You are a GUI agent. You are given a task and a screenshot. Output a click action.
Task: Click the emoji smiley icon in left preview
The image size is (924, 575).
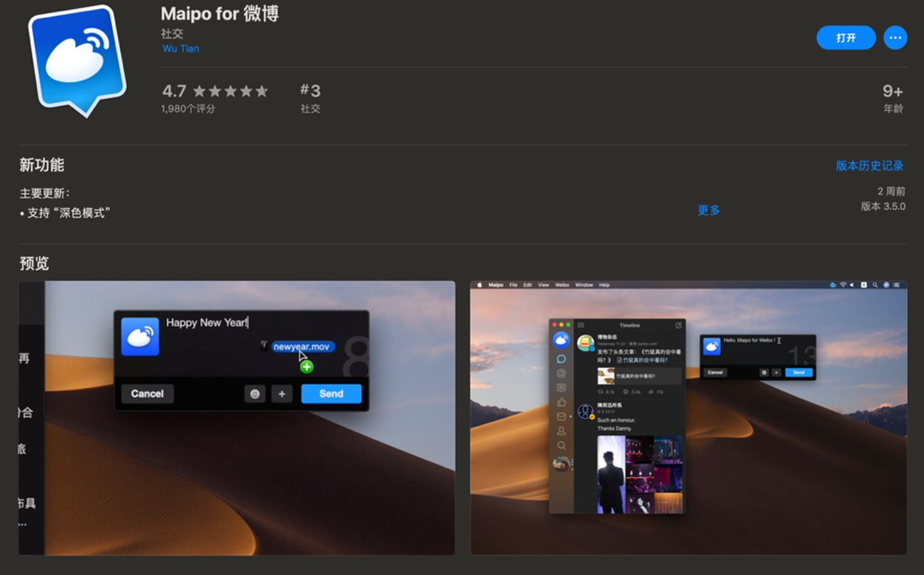(255, 394)
